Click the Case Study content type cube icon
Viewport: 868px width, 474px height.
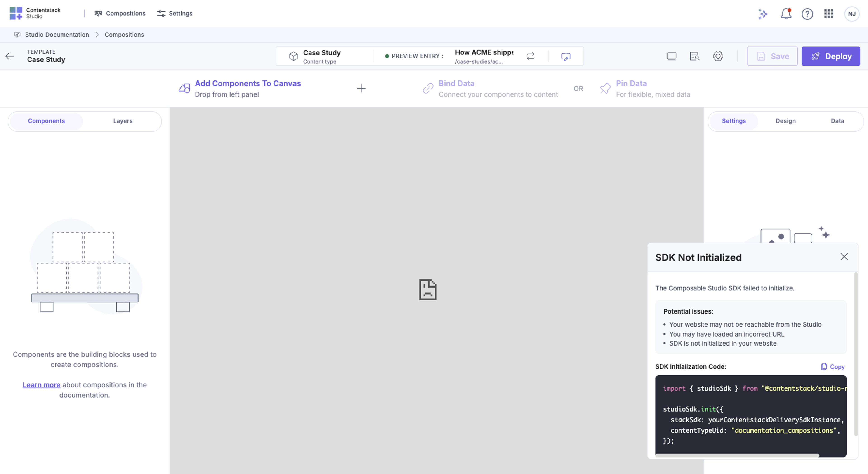293,56
